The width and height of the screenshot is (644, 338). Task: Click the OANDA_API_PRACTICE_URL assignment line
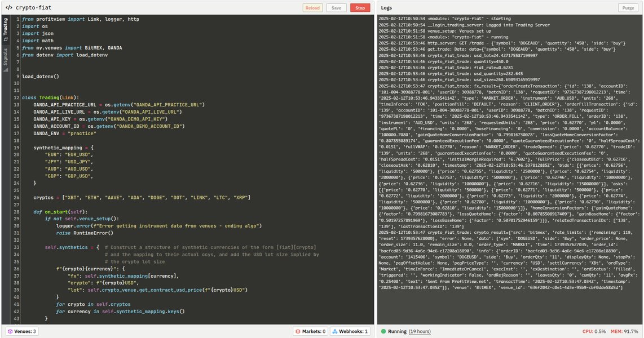[x=119, y=105]
